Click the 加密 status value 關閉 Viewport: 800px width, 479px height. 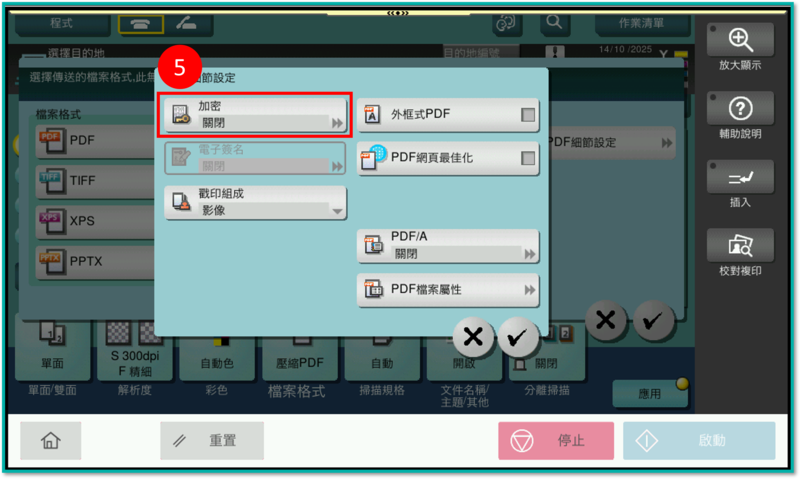(x=213, y=123)
